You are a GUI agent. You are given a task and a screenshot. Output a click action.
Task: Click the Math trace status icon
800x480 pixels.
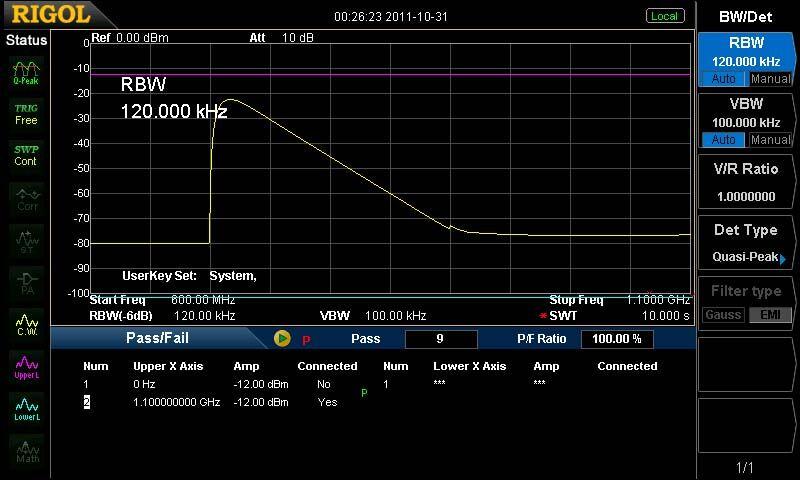26,450
